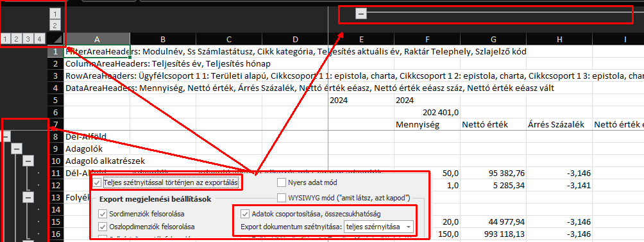Click the 'Adagoló alkatrészek' cell

tap(97, 161)
